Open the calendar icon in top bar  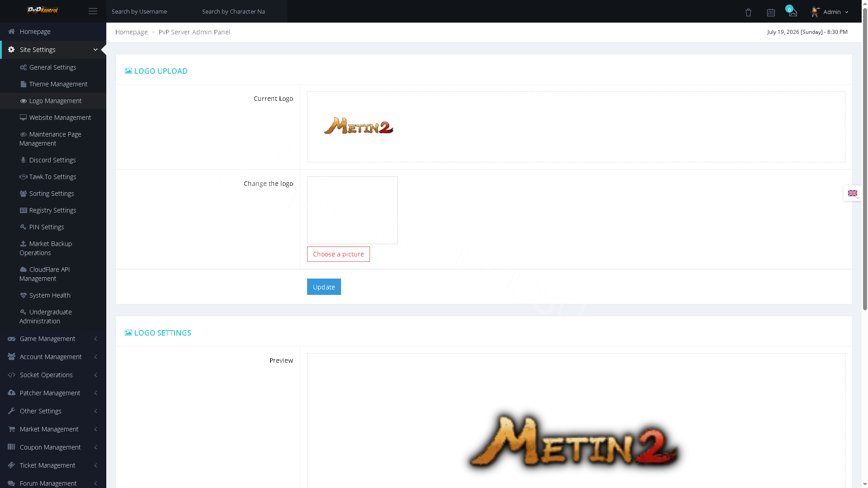(771, 13)
